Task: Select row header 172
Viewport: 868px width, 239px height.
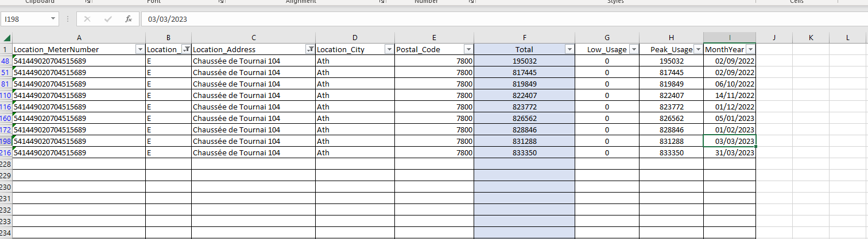Action: [x=6, y=130]
